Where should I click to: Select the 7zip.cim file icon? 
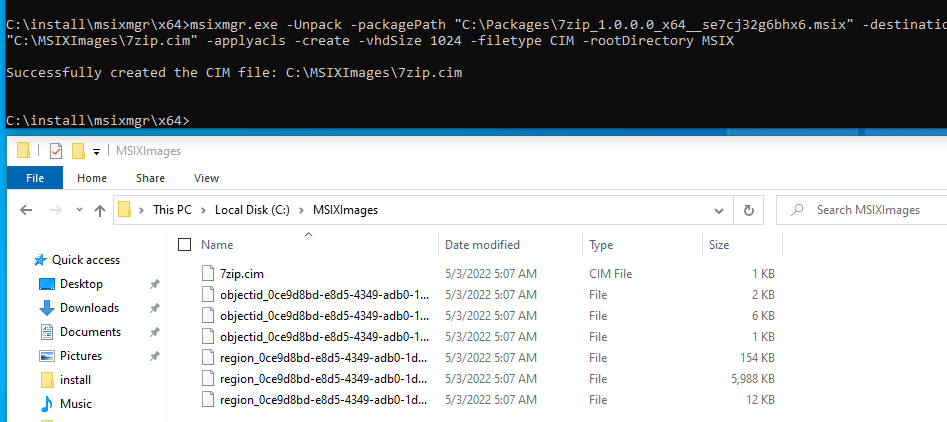208,272
